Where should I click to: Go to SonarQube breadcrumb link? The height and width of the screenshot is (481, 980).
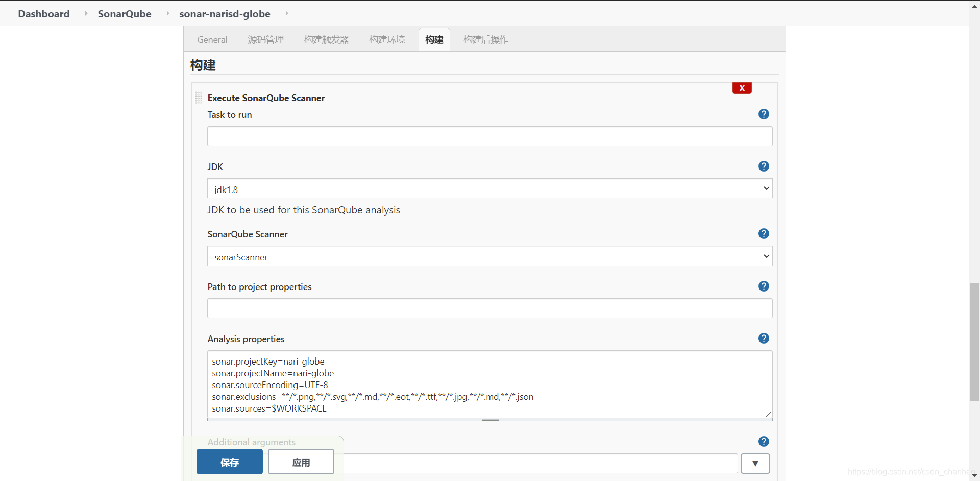[x=125, y=14]
